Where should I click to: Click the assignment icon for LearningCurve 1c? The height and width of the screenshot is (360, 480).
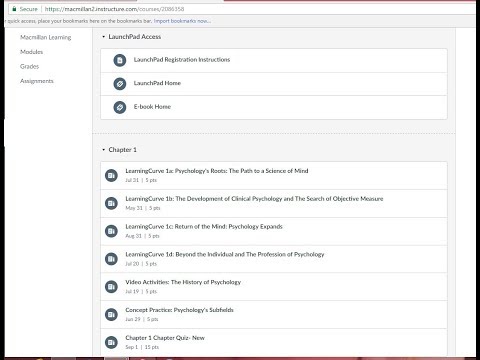tap(111, 231)
